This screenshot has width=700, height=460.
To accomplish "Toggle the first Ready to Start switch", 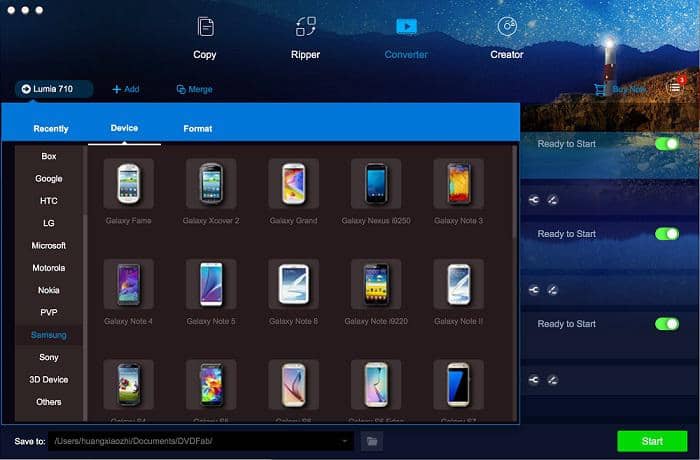I will pyautogui.click(x=666, y=144).
